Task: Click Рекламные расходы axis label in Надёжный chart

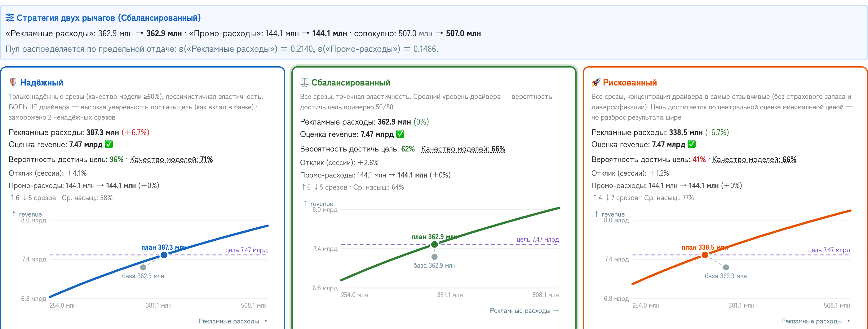Action: coord(233,321)
